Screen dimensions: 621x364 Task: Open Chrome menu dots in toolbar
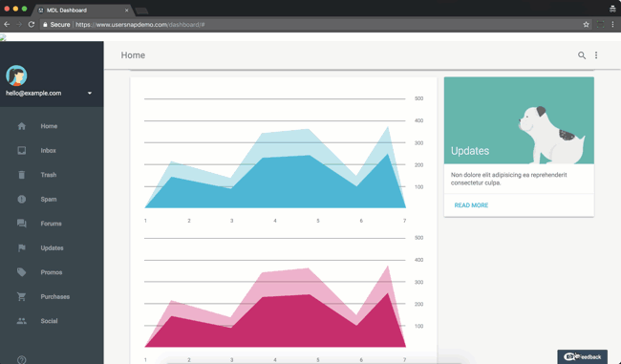point(612,24)
